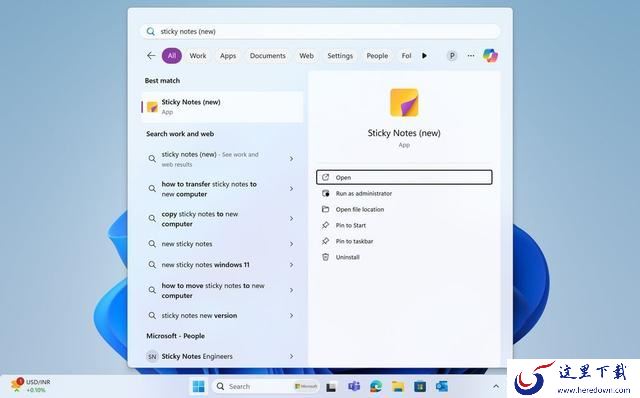Click the SN avatar for Sticky Notes Engineers
This screenshot has width=640, height=398.
coord(152,356)
